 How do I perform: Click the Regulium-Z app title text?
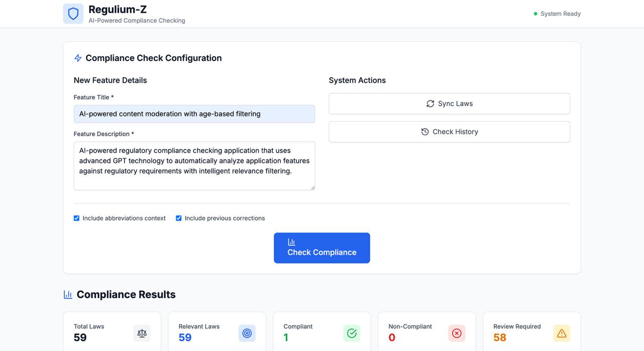(118, 9)
